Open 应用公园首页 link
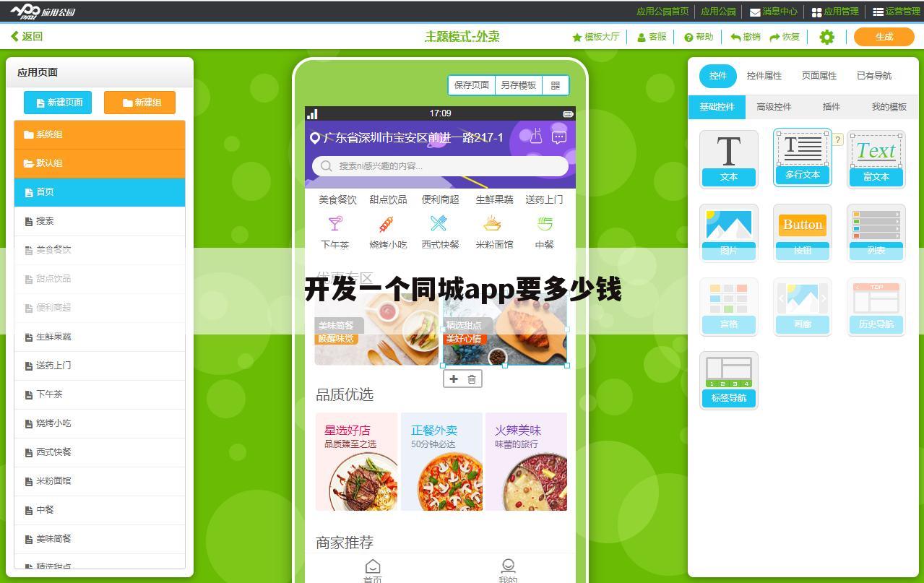 [x=662, y=12]
